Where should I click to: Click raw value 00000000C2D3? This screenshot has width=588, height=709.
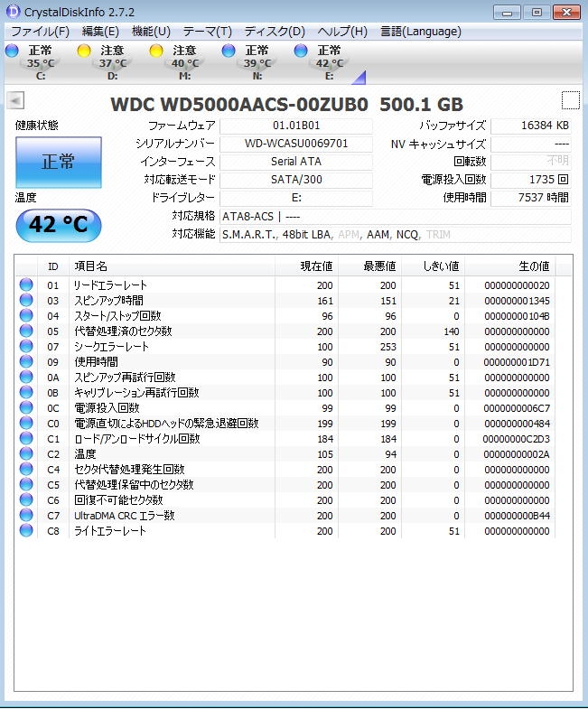pyautogui.click(x=516, y=439)
